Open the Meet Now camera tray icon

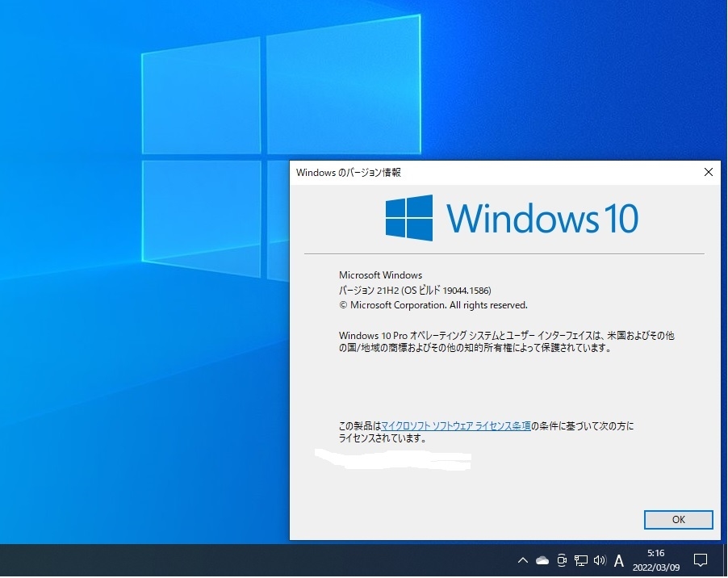(561, 560)
